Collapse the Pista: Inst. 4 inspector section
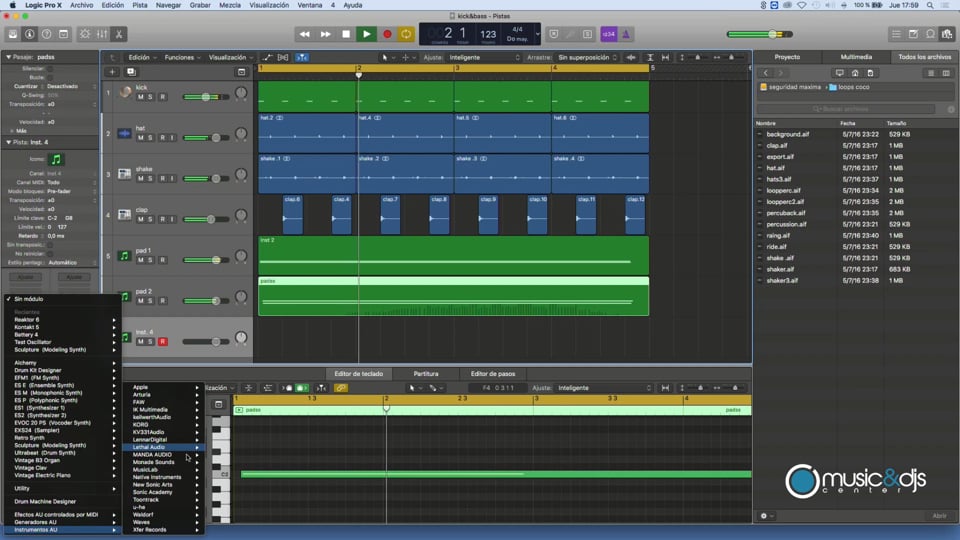The width and height of the screenshot is (960, 540). click(x=9, y=142)
